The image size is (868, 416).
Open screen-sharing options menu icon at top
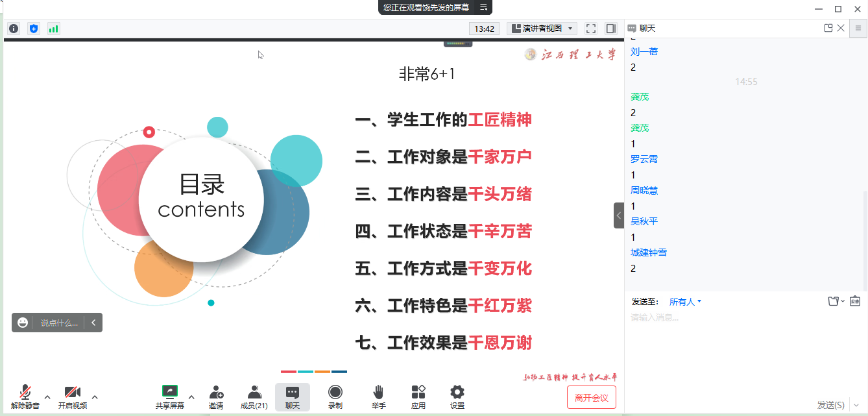[x=483, y=8]
